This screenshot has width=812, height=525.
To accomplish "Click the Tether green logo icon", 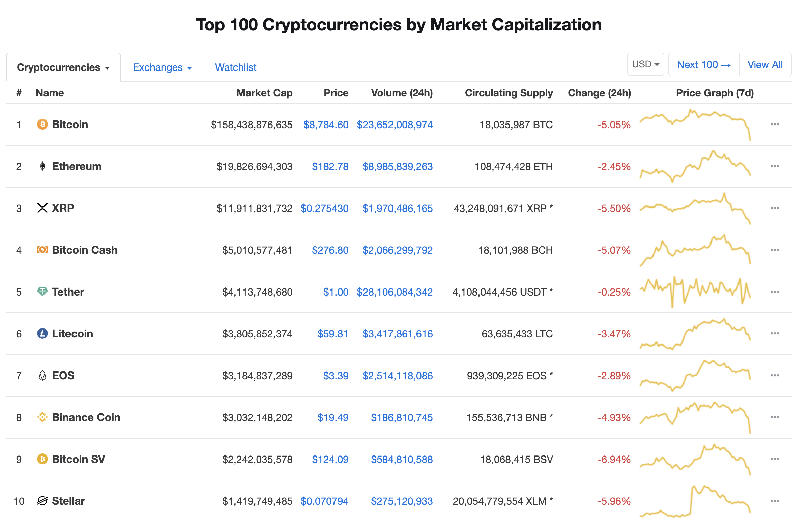I will (42, 292).
